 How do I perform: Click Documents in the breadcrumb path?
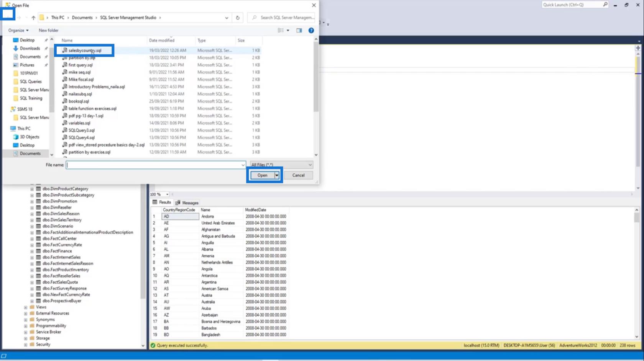click(x=82, y=18)
